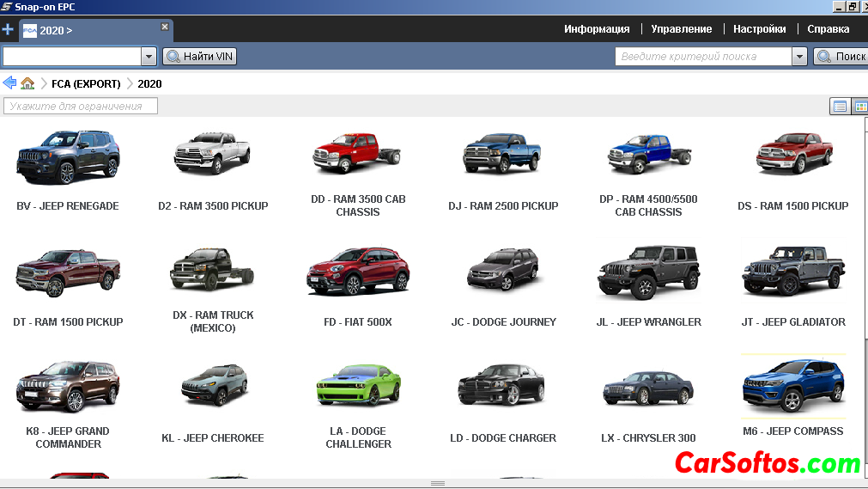Open the Информация menu
868x489 pixels.
[x=597, y=29]
